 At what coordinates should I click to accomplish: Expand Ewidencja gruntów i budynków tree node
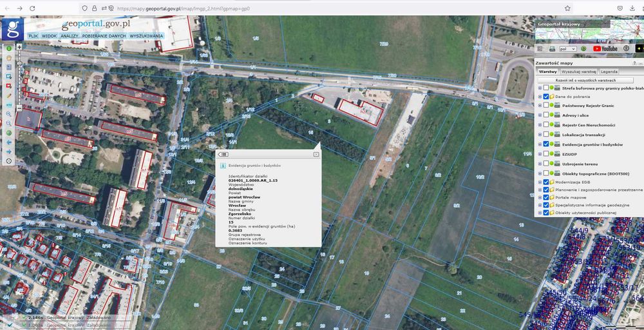click(540, 144)
